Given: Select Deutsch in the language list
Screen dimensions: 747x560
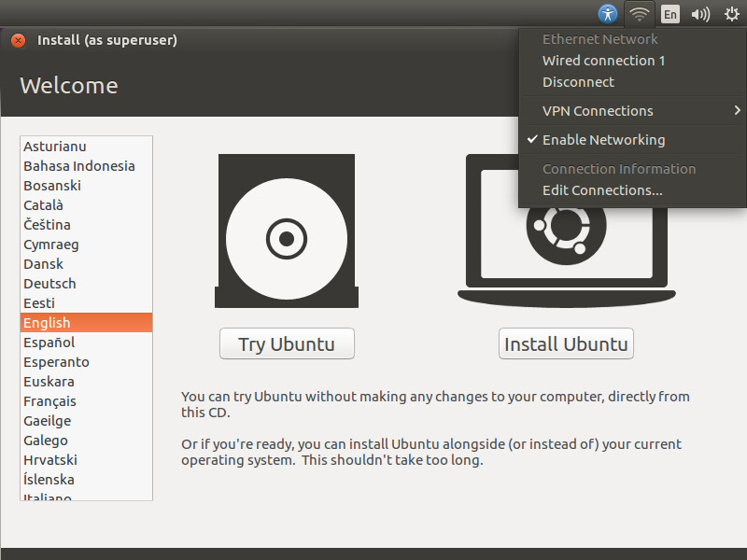Looking at the screenshot, I should coord(50,284).
